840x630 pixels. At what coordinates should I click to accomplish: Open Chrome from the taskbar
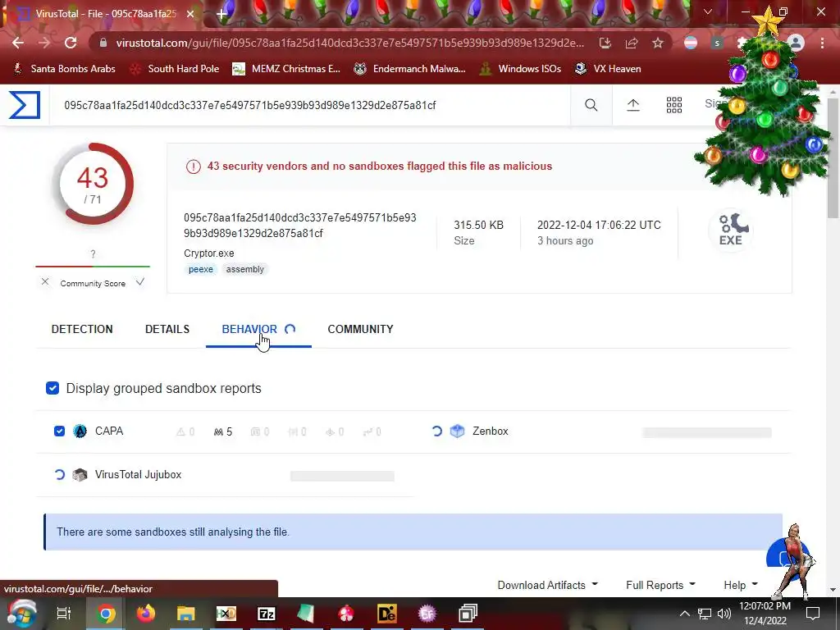[x=106, y=614]
